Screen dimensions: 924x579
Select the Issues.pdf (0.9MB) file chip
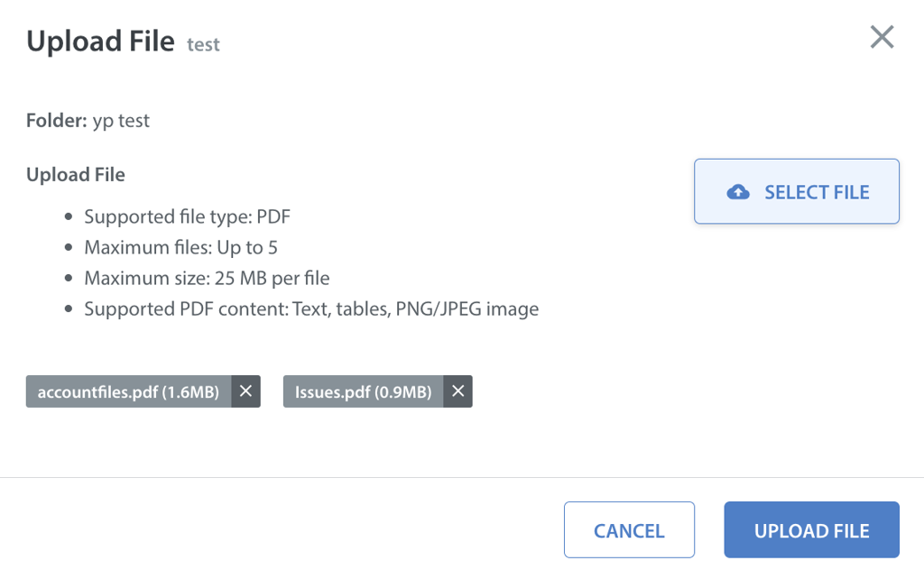363,391
